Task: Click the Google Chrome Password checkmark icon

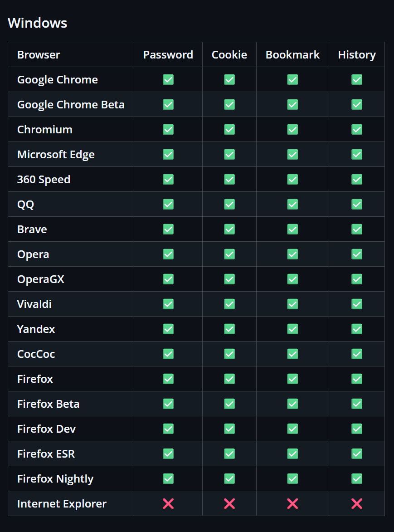Action: [168, 79]
